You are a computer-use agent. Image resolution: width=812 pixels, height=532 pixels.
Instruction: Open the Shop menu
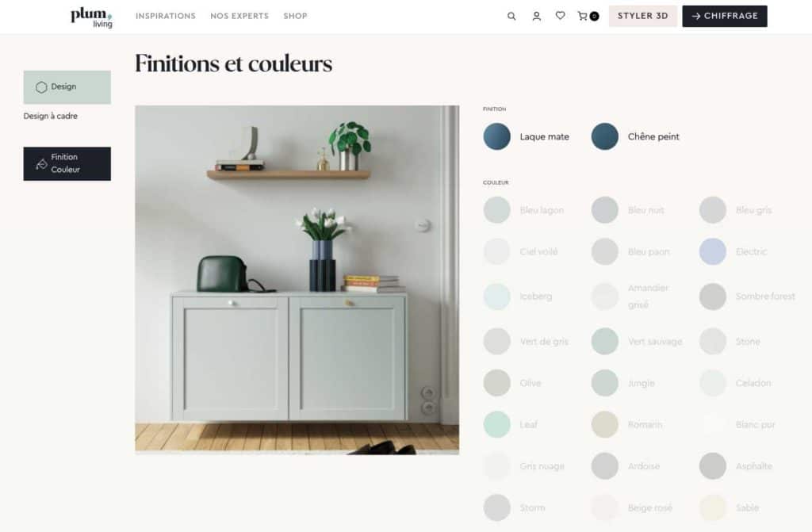click(x=295, y=16)
